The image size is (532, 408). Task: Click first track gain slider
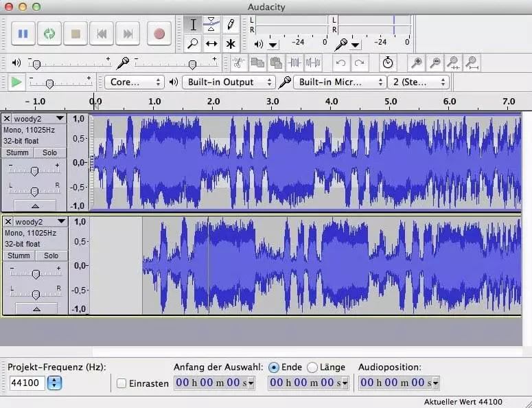tap(34, 171)
